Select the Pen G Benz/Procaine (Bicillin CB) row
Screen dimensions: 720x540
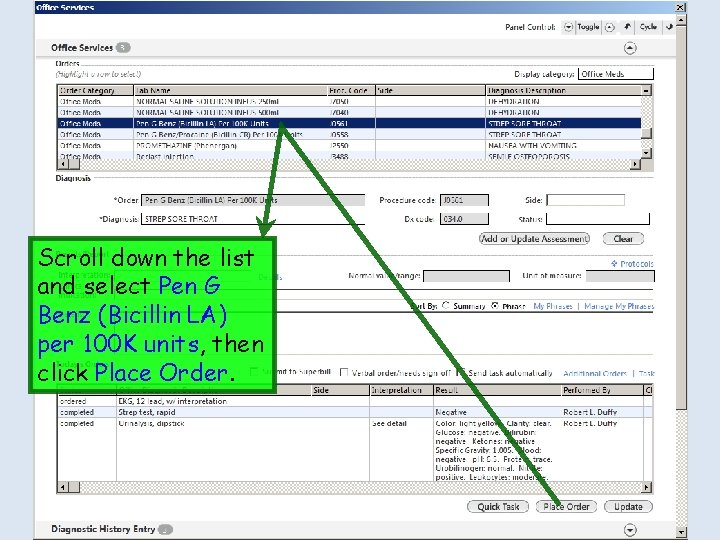[349, 135]
